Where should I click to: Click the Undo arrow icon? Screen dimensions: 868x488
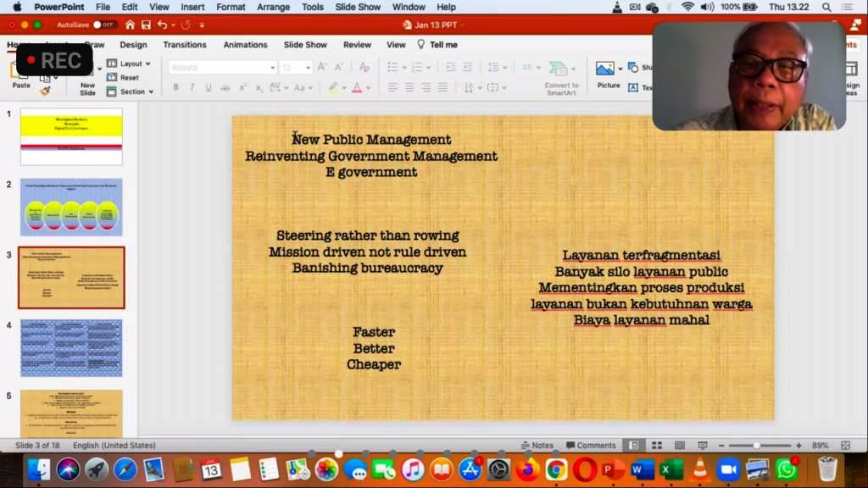coord(163,25)
